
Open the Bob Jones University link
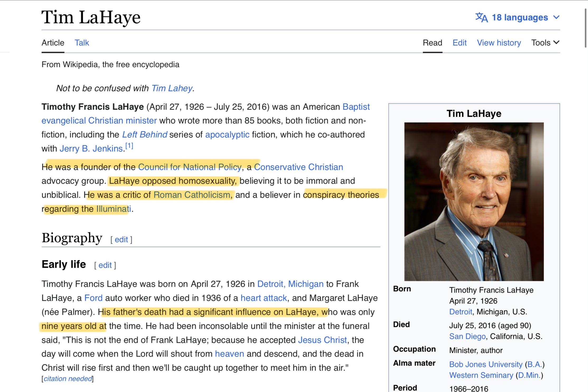tap(486, 365)
